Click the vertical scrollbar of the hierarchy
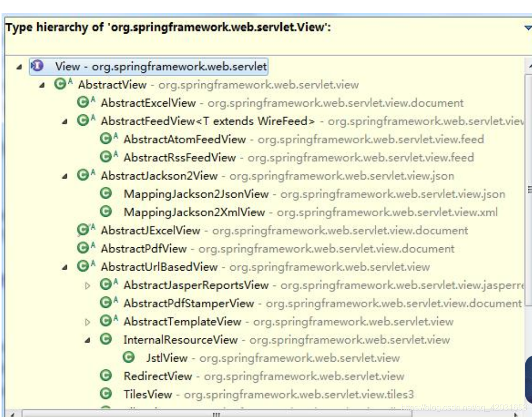 coord(528,190)
